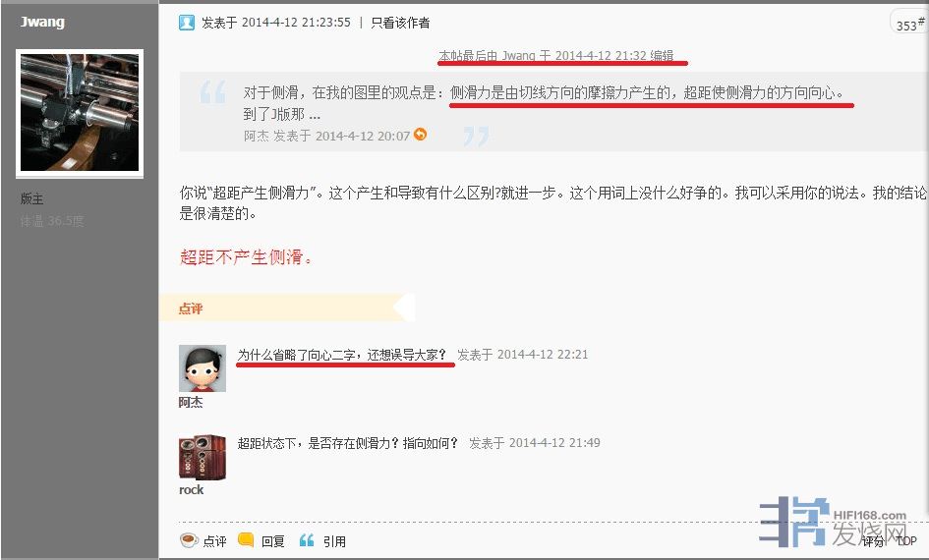
Task: Click the 引用 quote button
Action: click(334, 541)
